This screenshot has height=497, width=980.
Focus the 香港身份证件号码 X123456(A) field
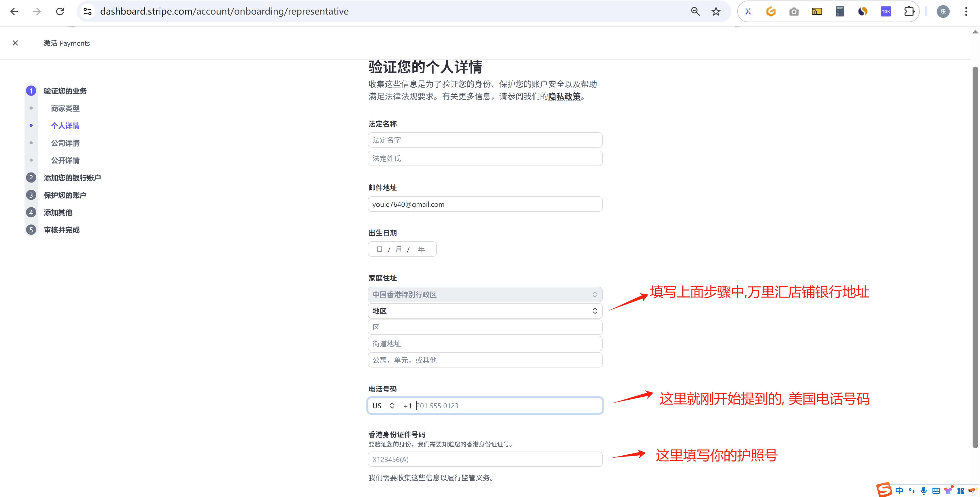pyautogui.click(x=485, y=459)
